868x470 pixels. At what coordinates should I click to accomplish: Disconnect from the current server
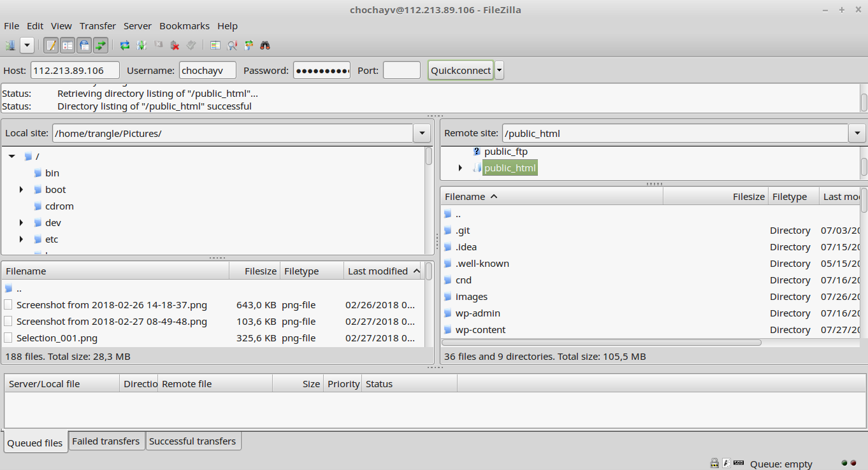point(175,45)
